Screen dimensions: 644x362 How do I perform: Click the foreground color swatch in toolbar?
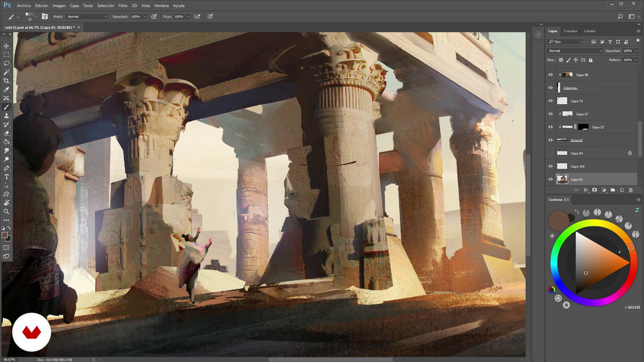pyautogui.click(x=5, y=235)
